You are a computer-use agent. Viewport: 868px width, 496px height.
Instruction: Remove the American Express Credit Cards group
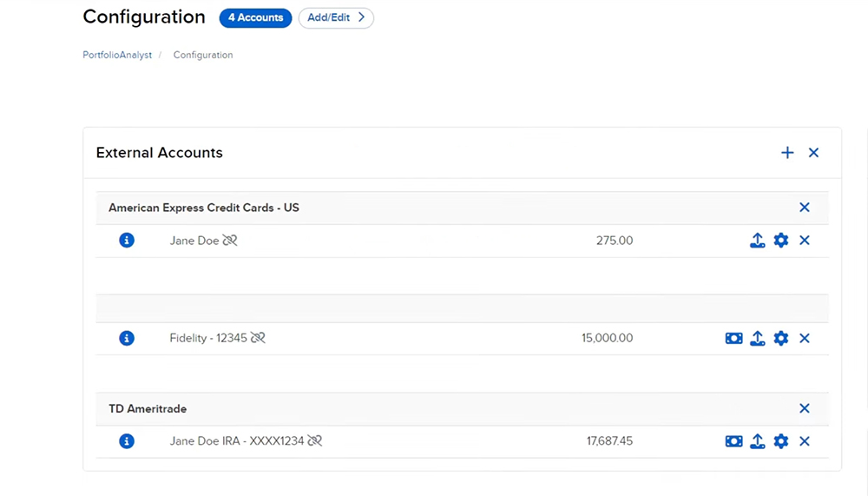[x=805, y=208]
